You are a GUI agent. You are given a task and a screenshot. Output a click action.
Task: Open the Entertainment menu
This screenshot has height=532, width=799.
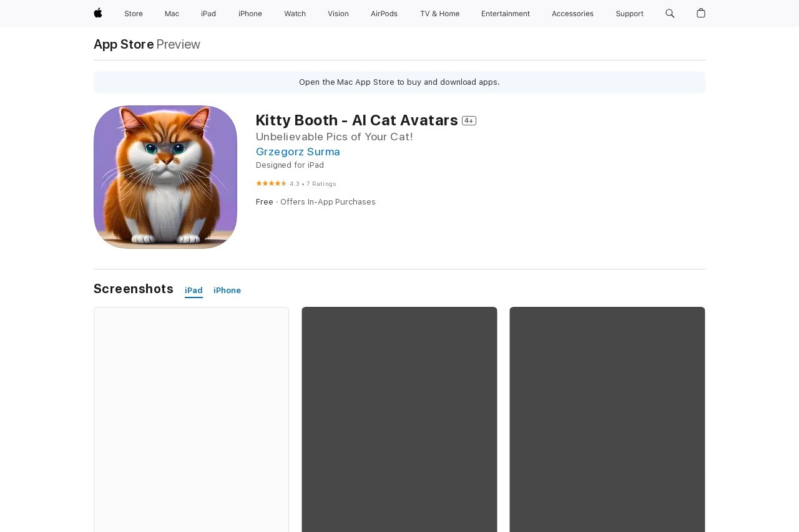click(506, 14)
